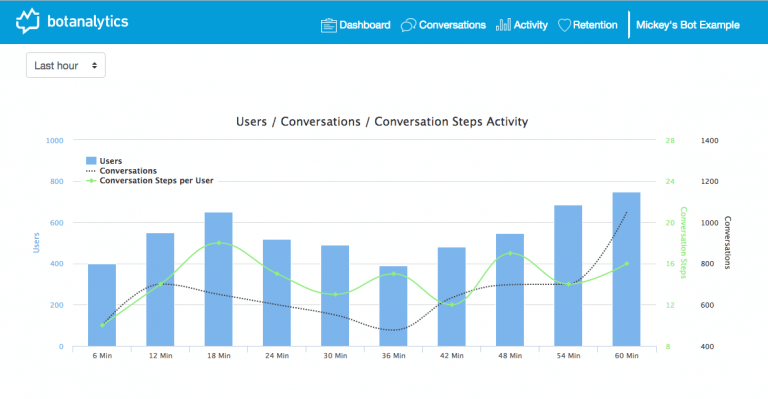Toggle the Conversations legend entry
Screen dimensions: 768x399
click(x=121, y=170)
